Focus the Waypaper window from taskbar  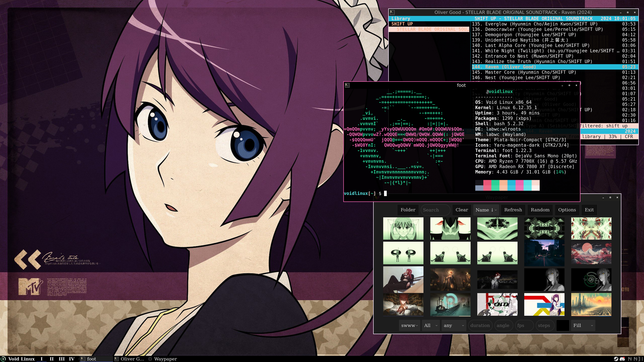[x=163, y=359]
